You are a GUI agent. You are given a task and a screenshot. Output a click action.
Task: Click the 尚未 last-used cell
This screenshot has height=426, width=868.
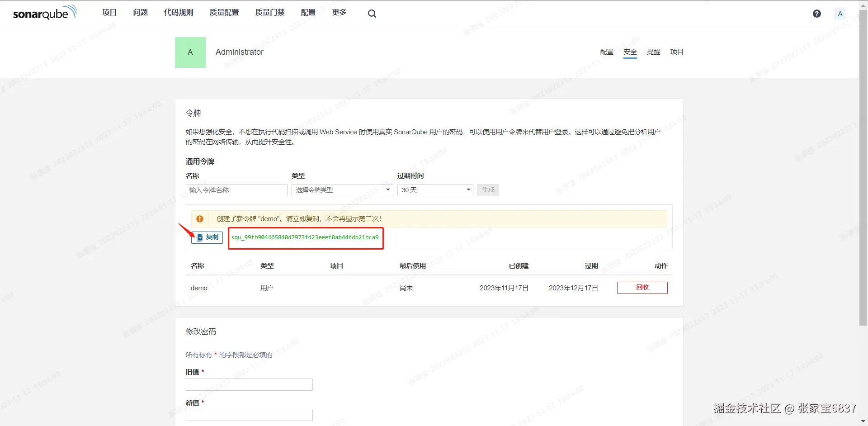[x=406, y=288]
